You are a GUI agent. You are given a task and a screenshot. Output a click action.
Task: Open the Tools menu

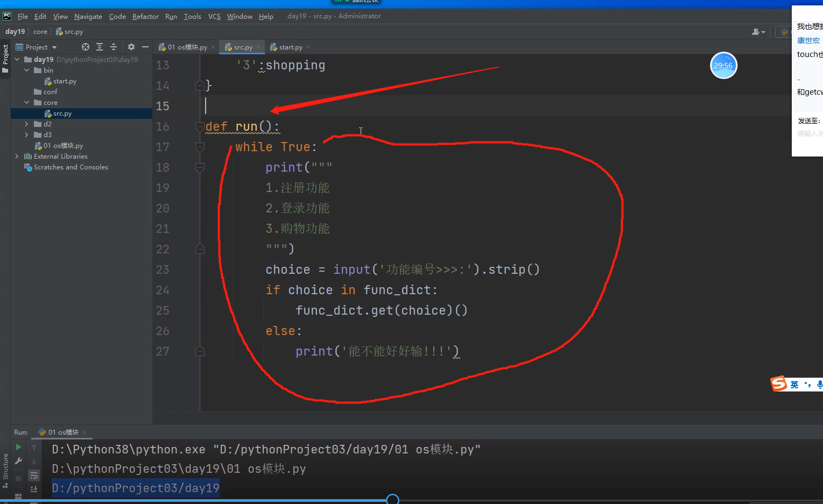coord(193,16)
